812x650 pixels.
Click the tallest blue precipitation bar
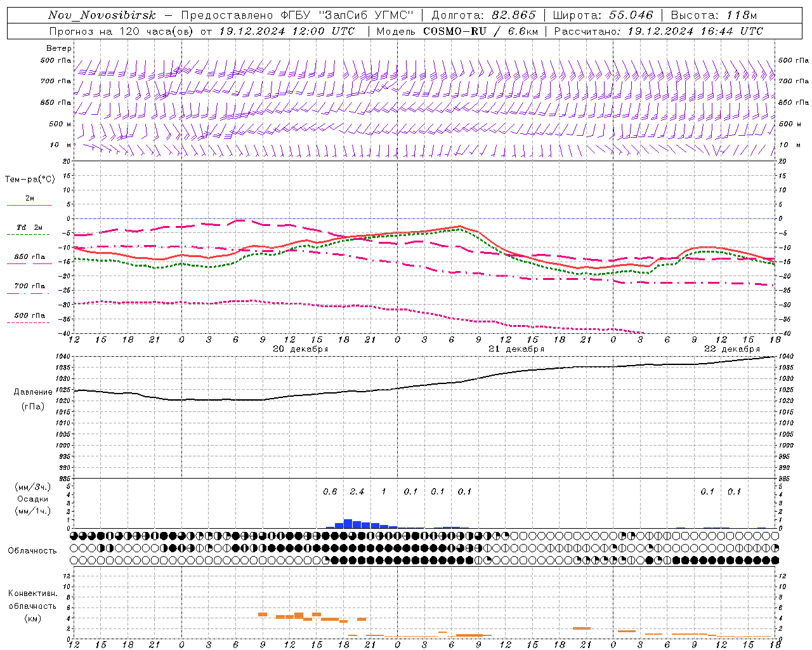click(348, 524)
